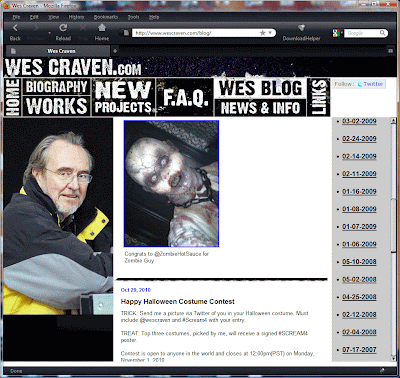This screenshot has width=400, height=378.
Task: Open archive entry 01-06-2009
Action: click(x=359, y=244)
